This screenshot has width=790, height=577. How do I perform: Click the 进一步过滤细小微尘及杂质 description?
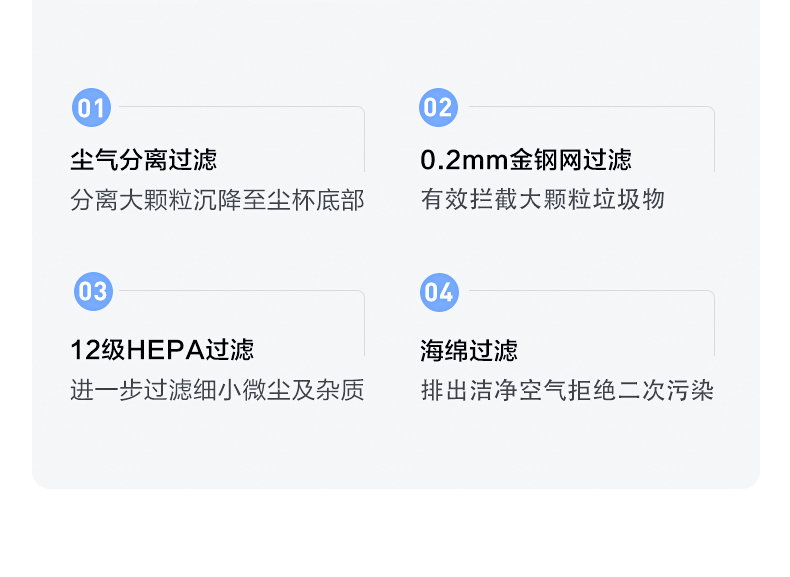[x=217, y=390]
